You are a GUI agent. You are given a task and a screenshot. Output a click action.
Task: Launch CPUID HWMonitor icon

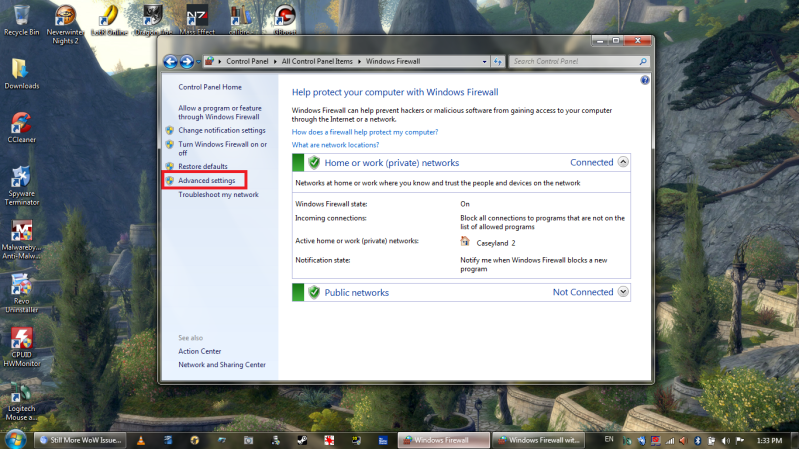click(x=21, y=348)
